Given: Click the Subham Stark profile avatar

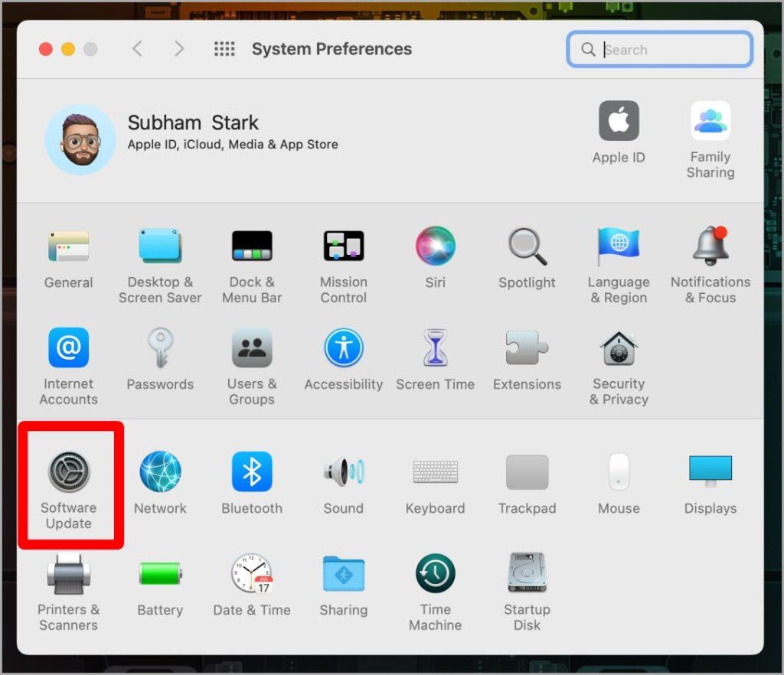Looking at the screenshot, I should (x=80, y=140).
